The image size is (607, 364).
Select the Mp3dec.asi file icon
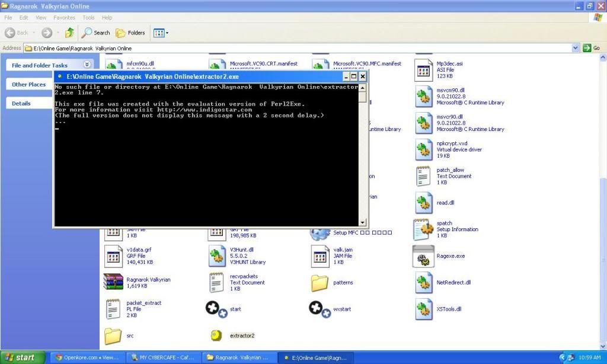[423, 70]
